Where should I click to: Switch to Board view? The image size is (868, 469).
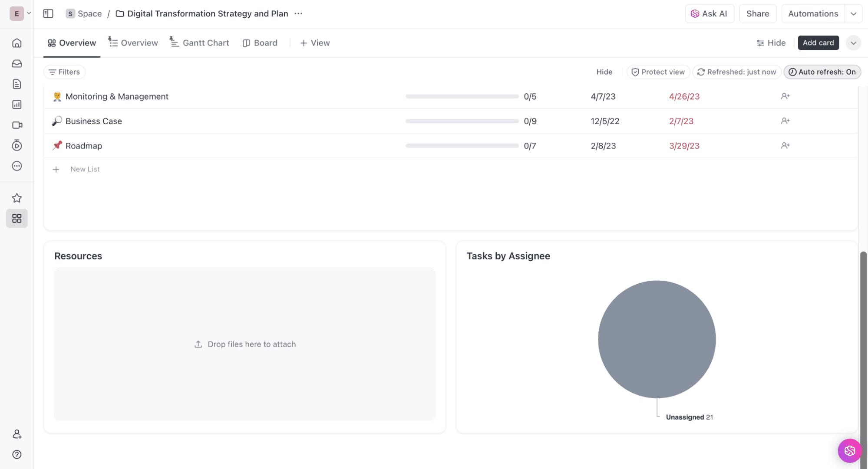(x=260, y=42)
